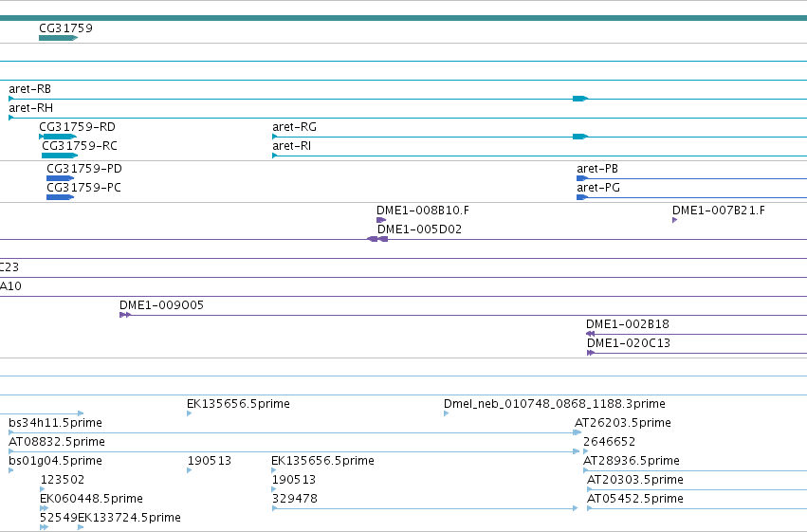Select the DME1-008B10.F feature label
Screen dimensions: 807x532
[423, 211]
